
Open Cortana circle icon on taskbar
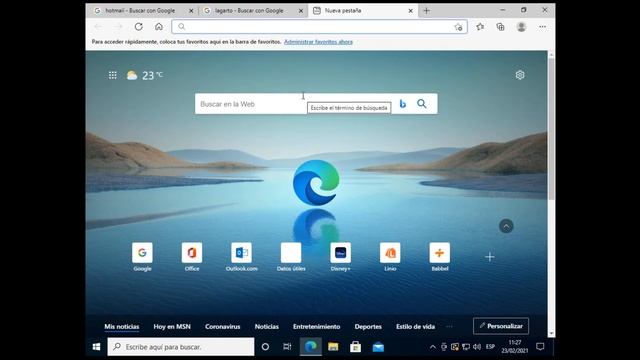click(265, 347)
